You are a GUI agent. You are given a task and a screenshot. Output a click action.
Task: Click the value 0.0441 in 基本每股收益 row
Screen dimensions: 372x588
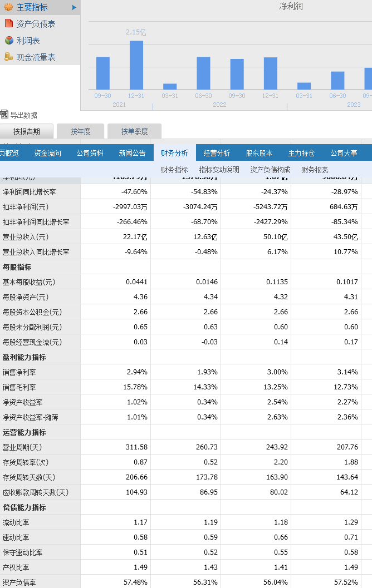pyautogui.click(x=136, y=282)
